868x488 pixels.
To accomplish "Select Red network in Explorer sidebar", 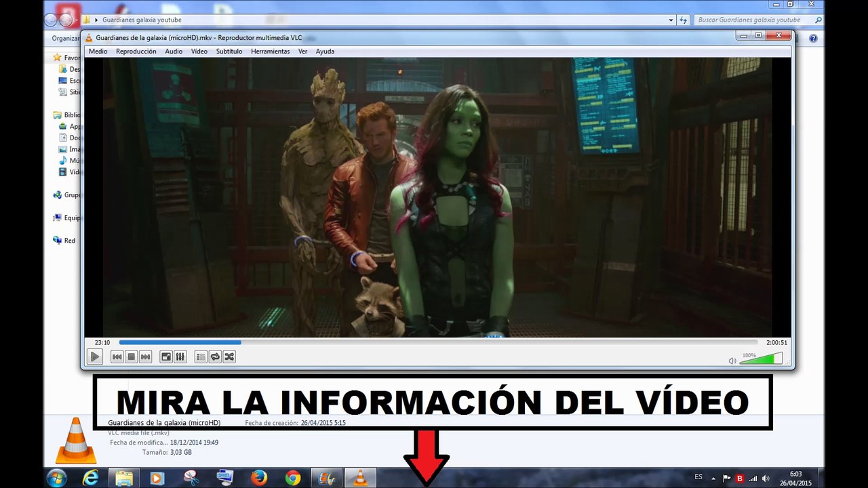I will [64, 241].
